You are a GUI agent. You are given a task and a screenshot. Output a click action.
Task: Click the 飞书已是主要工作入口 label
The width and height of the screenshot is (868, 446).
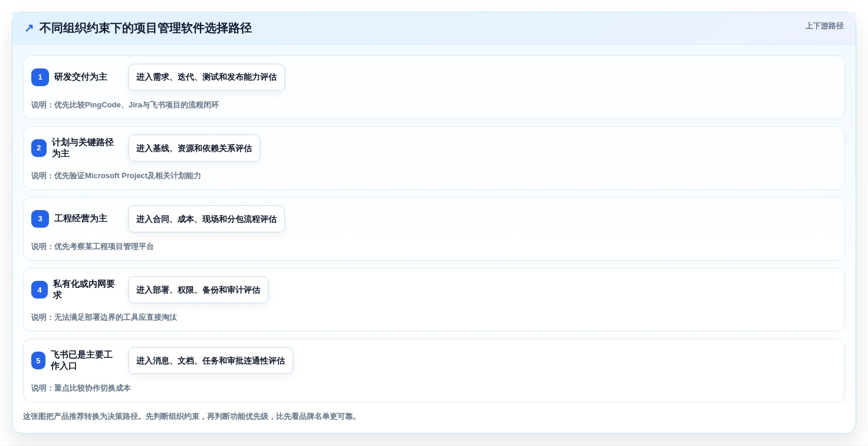(x=81, y=360)
